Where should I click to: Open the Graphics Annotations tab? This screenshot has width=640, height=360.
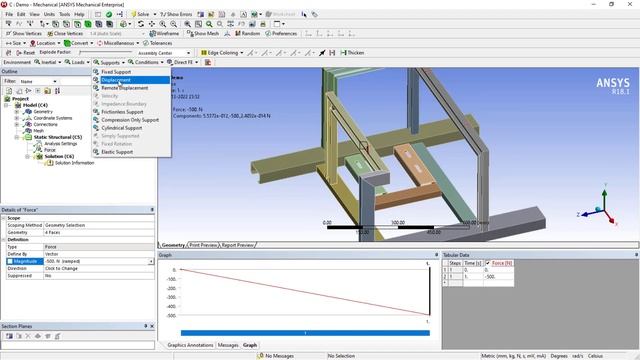(190, 345)
